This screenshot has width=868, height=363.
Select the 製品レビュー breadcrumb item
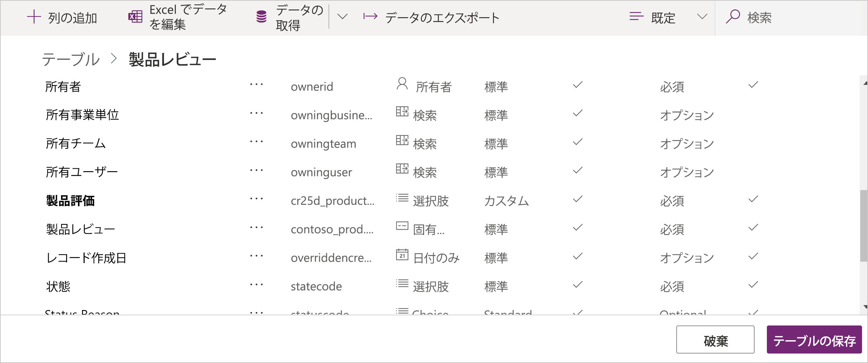pyautogui.click(x=172, y=59)
